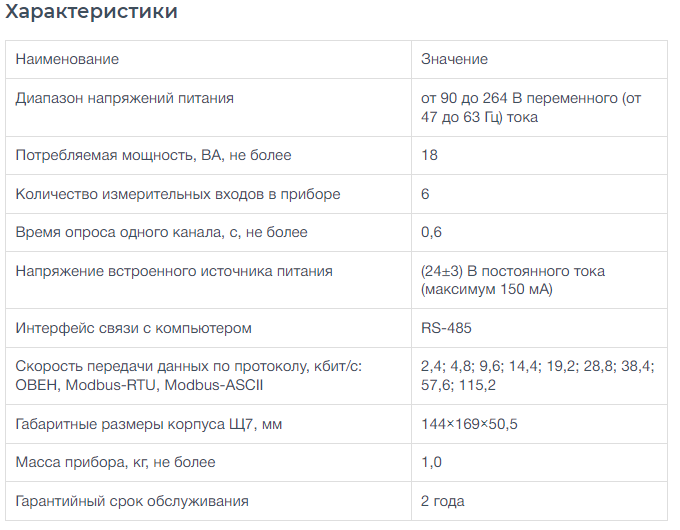The height and width of the screenshot is (530, 680).
Task: Click the Характеристики heading
Action: click(x=91, y=11)
